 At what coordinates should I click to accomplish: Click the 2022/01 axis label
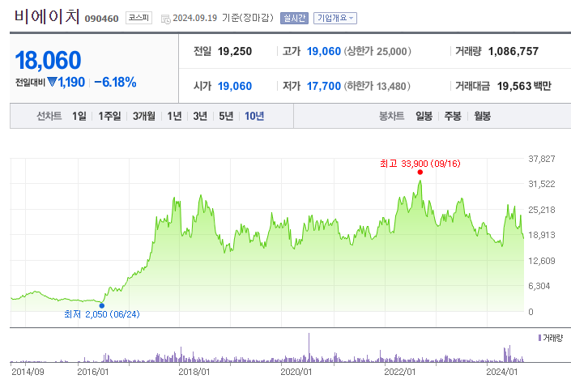pos(400,372)
